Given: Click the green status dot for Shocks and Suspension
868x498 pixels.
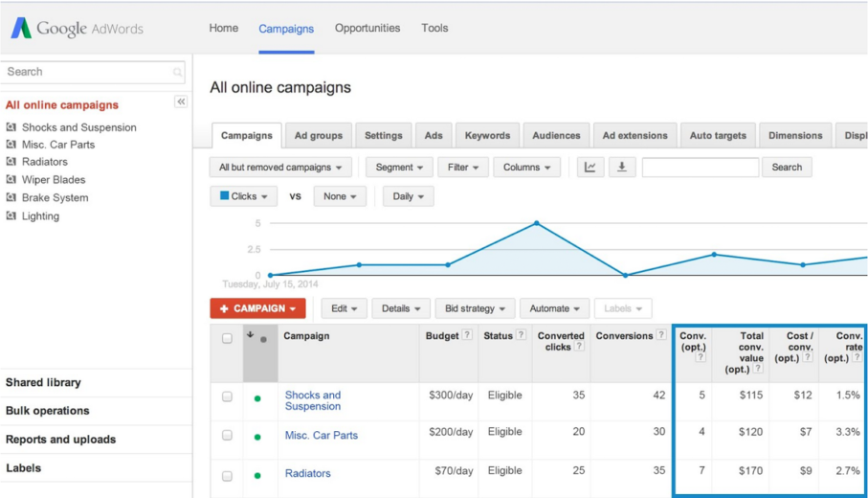Looking at the screenshot, I should pyautogui.click(x=257, y=398).
